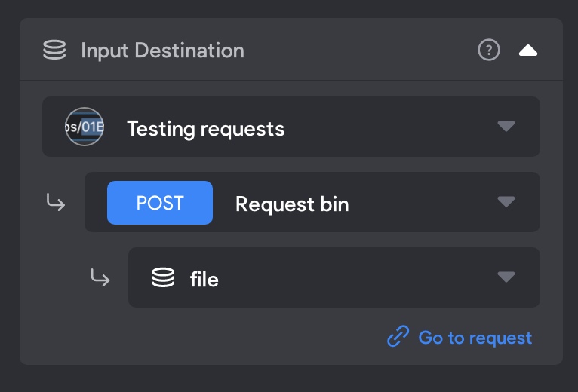Follow the Go to request link
The height and width of the screenshot is (392, 578).
(x=460, y=337)
